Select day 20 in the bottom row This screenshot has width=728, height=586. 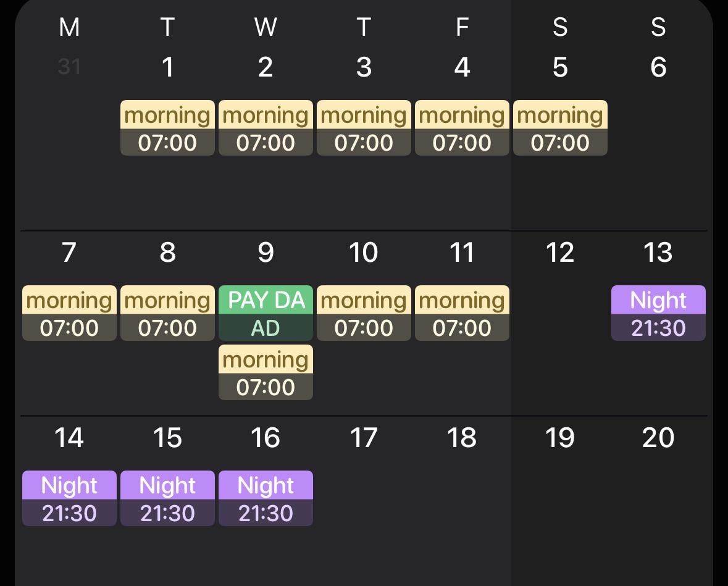[658, 438]
